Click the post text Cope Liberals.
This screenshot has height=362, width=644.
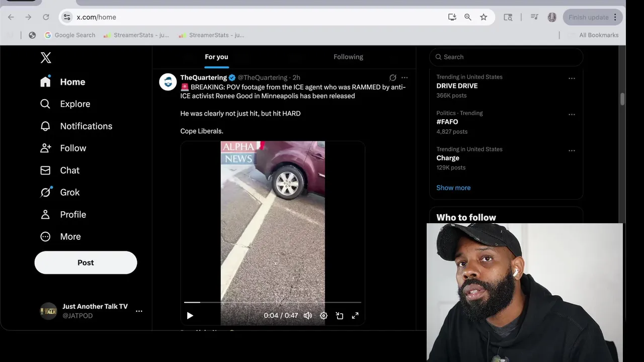[202, 131]
